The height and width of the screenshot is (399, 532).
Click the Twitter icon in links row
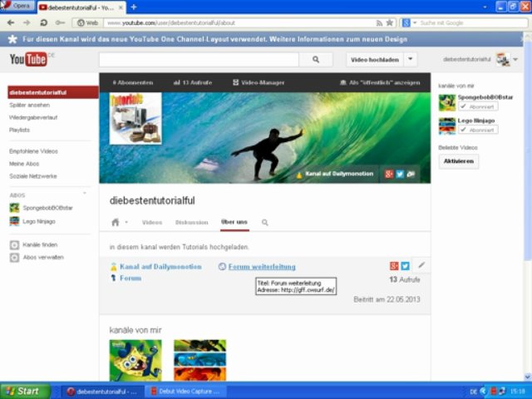406,266
